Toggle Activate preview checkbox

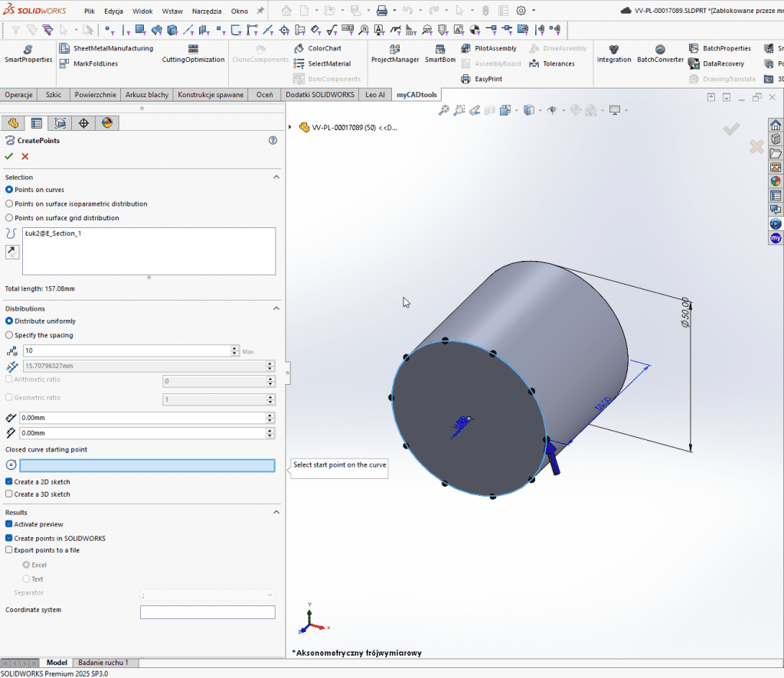click(x=9, y=524)
